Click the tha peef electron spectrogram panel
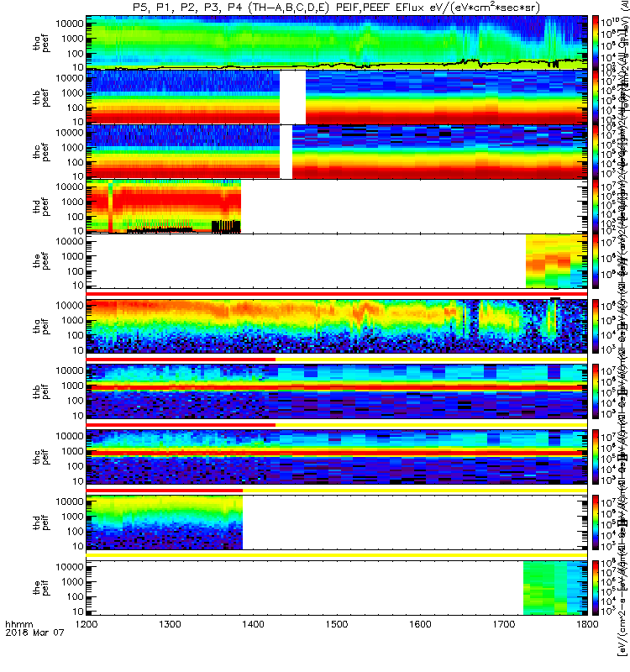 (337, 43)
